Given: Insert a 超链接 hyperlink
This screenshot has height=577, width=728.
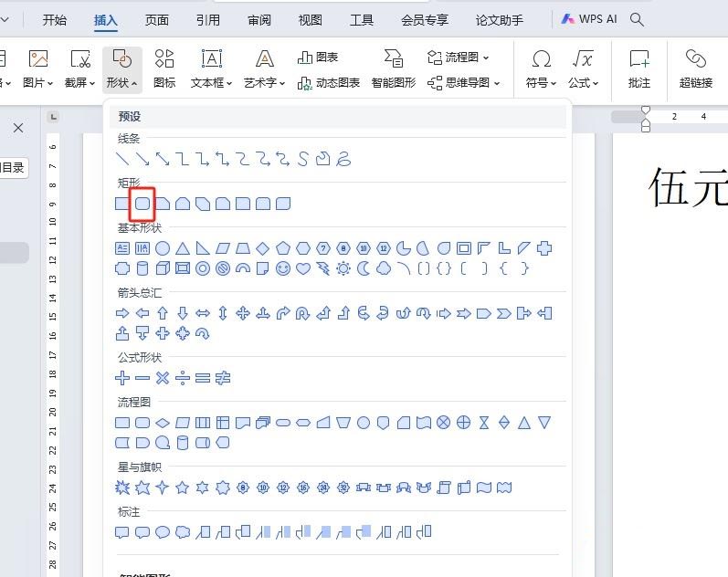Looking at the screenshot, I should pos(695,69).
